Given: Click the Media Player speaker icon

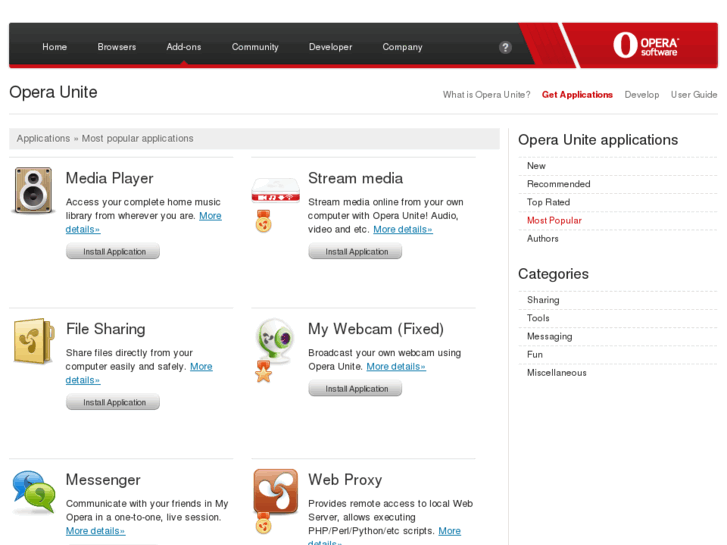Looking at the screenshot, I should pyautogui.click(x=33, y=190).
